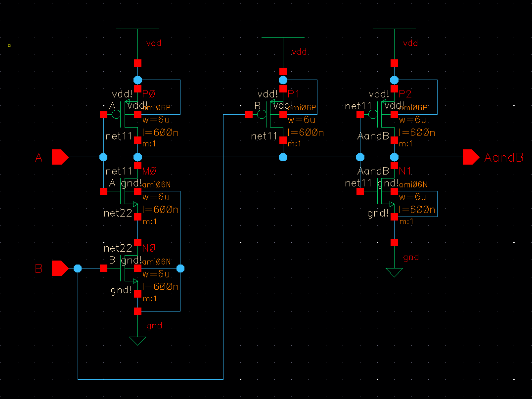Image resolution: width=532 pixels, height=399 pixels.
Task: Click the vdd supply bar above P1
Action: (283, 37)
